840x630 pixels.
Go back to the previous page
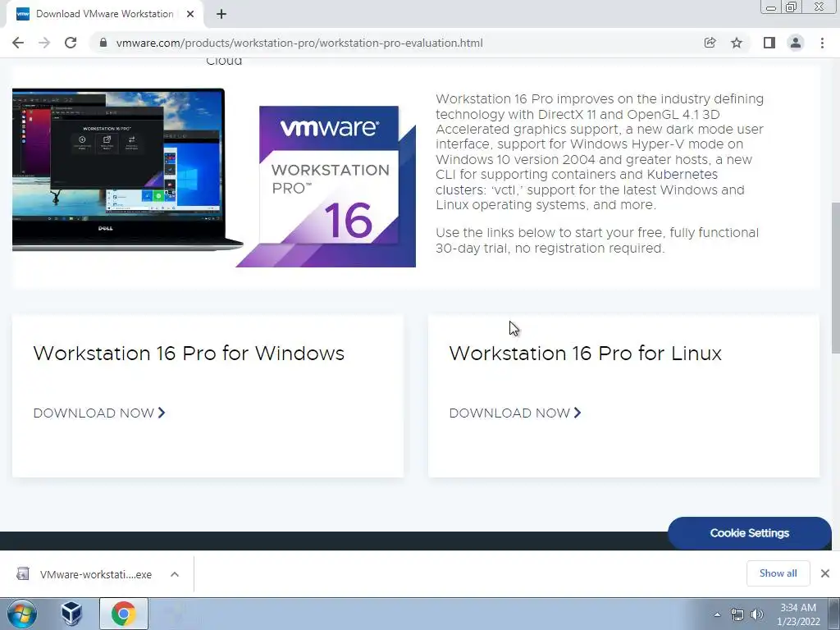click(18, 43)
